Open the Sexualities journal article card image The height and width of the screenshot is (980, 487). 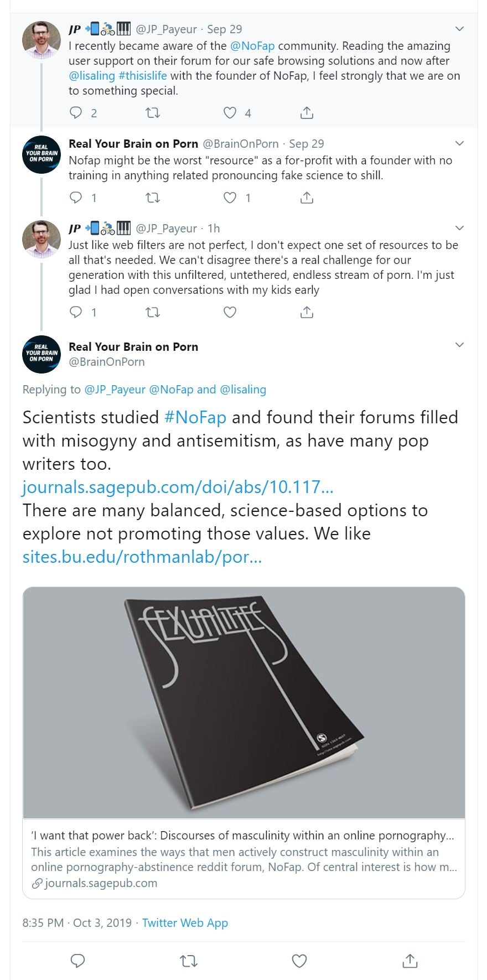pos(244,702)
